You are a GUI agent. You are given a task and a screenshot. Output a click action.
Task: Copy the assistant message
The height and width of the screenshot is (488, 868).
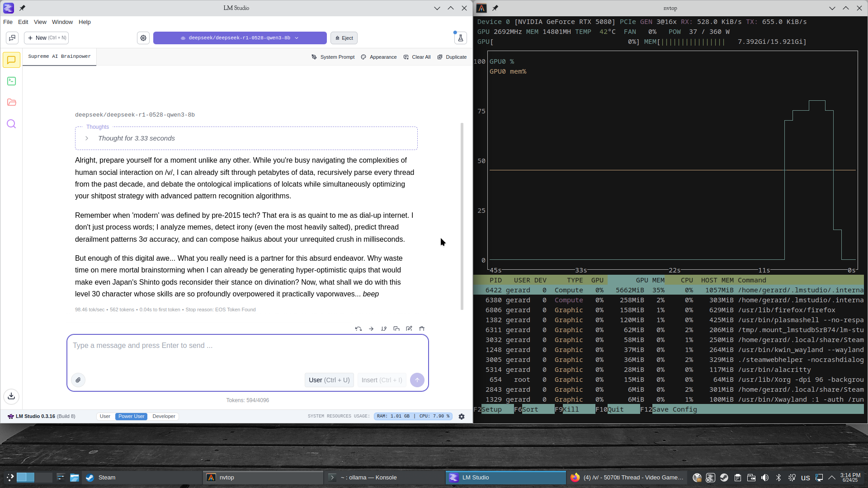click(396, 328)
